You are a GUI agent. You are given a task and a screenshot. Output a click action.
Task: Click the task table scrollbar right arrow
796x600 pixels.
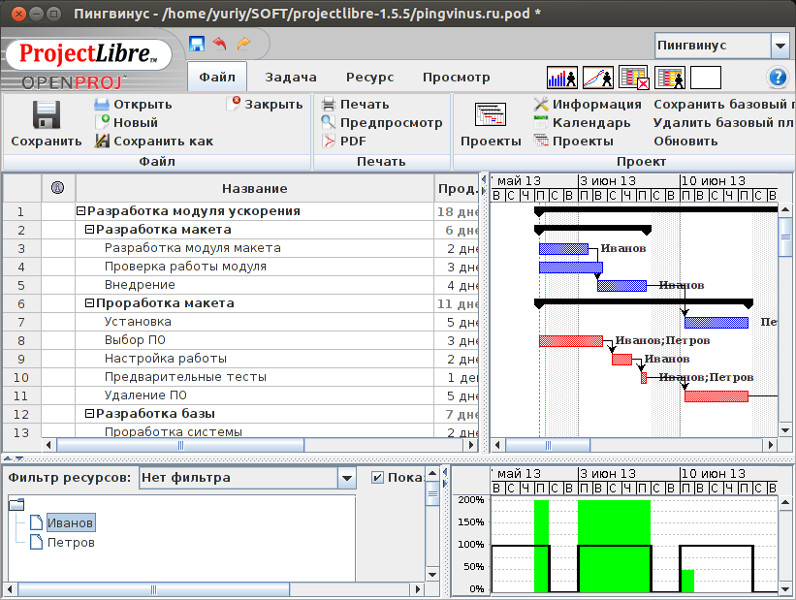(472, 445)
